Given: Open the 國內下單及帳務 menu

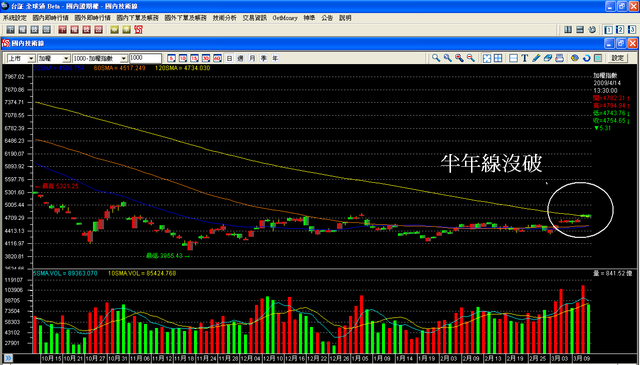Looking at the screenshot, I should (138, 18).
